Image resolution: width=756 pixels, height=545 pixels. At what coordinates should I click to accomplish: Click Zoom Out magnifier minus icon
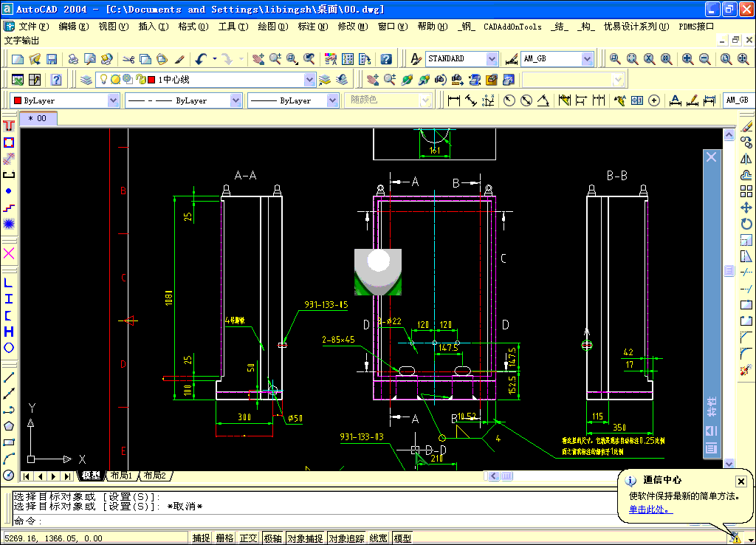click(704, 59)
